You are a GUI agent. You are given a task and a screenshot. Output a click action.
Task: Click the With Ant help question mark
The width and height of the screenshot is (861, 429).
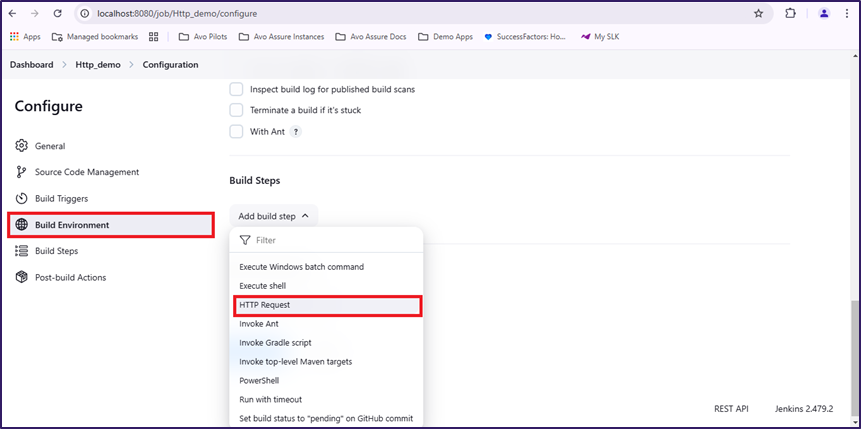[x=296, y=131]
